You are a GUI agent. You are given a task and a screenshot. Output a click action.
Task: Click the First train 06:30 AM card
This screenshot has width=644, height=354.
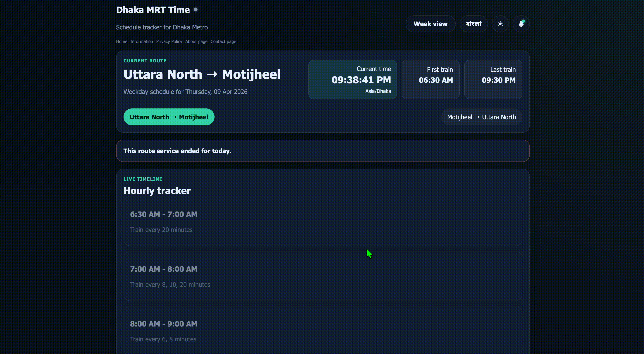pyautogui.click(x=430, y=80)
